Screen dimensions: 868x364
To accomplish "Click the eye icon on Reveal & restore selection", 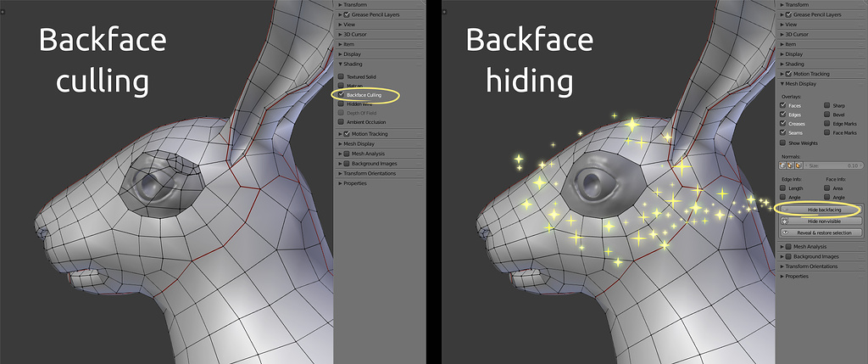I will pyautogui.click(x=784, y=232).
